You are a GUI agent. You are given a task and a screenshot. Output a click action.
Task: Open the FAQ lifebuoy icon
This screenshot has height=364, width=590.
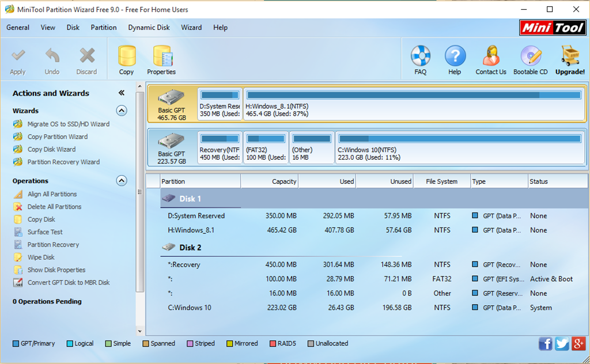coord(420,56)
